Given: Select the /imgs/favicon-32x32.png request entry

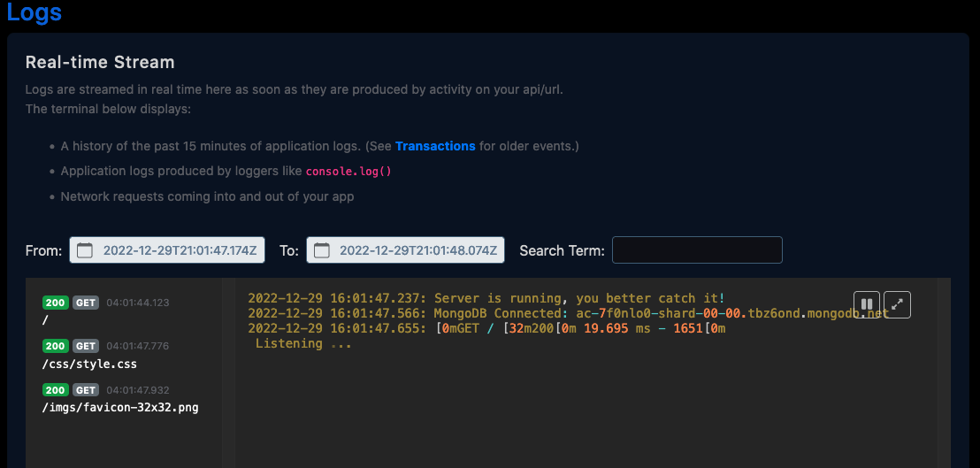Looking at the screenshot, I should click(120, 407).
